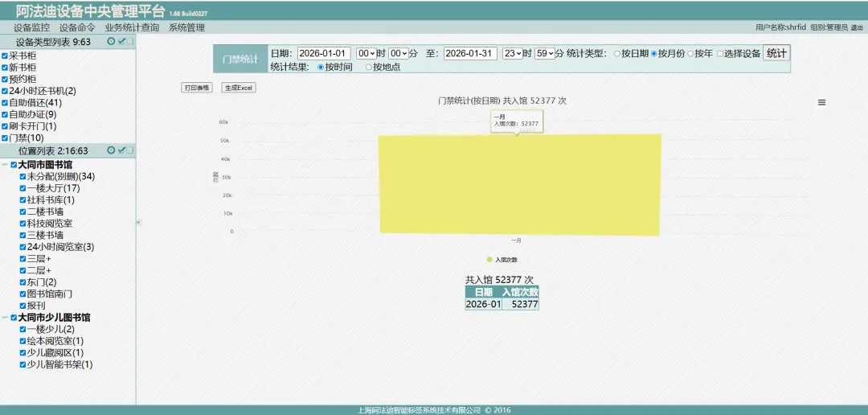The height and width of the screenshot is (415, 868).
Task: Uncheck 自助借还(41) device type
Action: tap(5, 103)
